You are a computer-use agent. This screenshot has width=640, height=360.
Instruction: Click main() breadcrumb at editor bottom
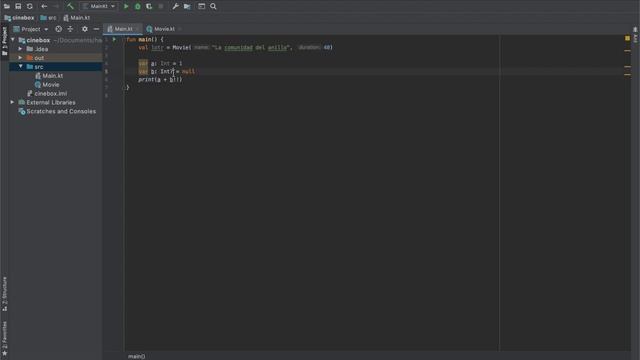click(136, 356)
